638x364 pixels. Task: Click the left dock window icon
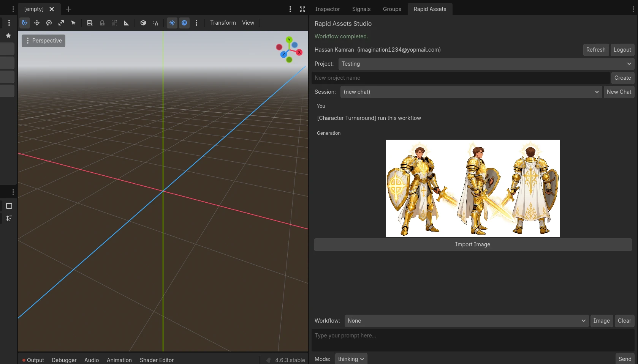tap(9, 206)
